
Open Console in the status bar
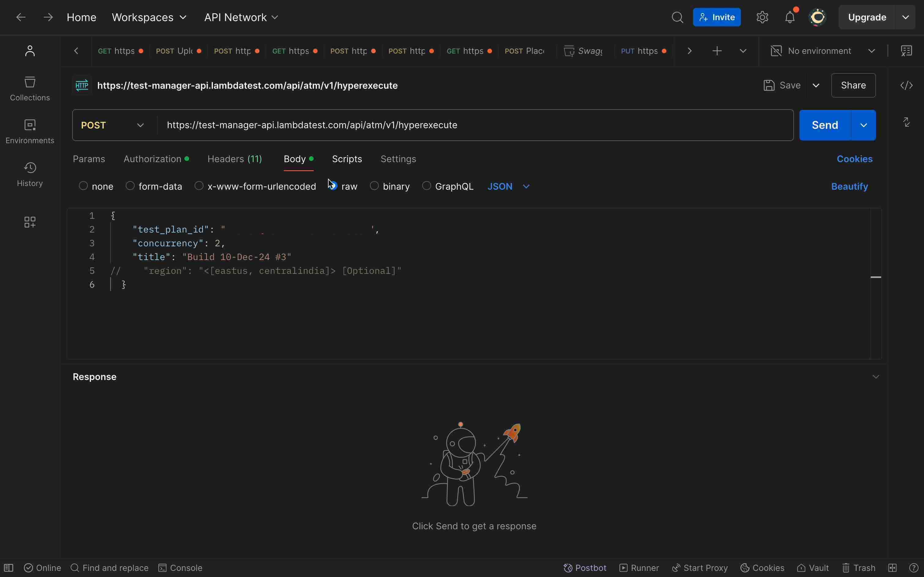(180, 568)
